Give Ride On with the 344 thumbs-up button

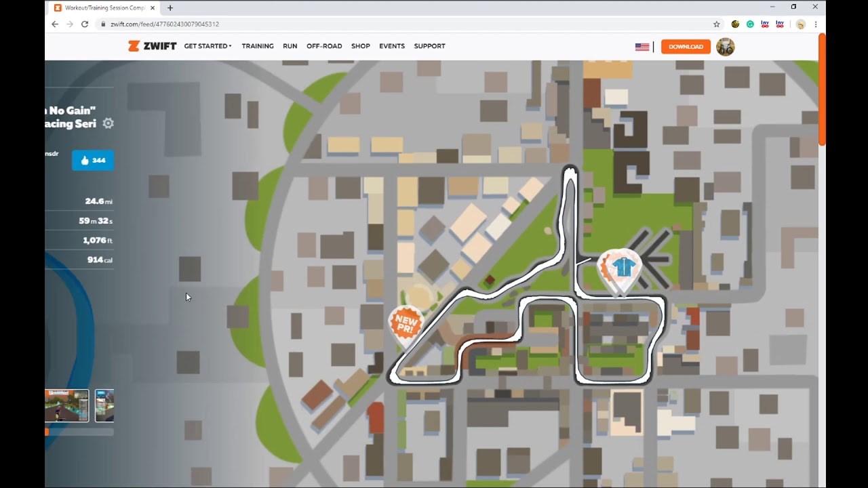tap(93, 161)
